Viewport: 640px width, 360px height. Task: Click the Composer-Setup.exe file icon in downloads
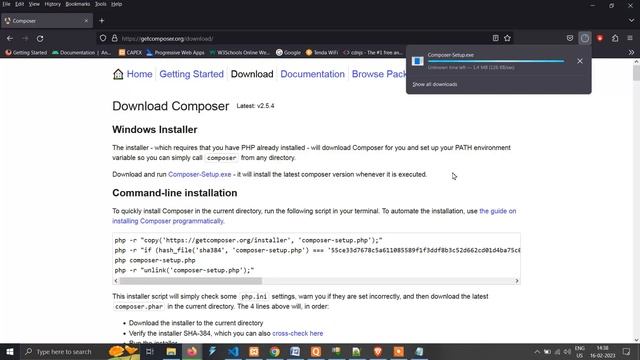click(418, 61)
